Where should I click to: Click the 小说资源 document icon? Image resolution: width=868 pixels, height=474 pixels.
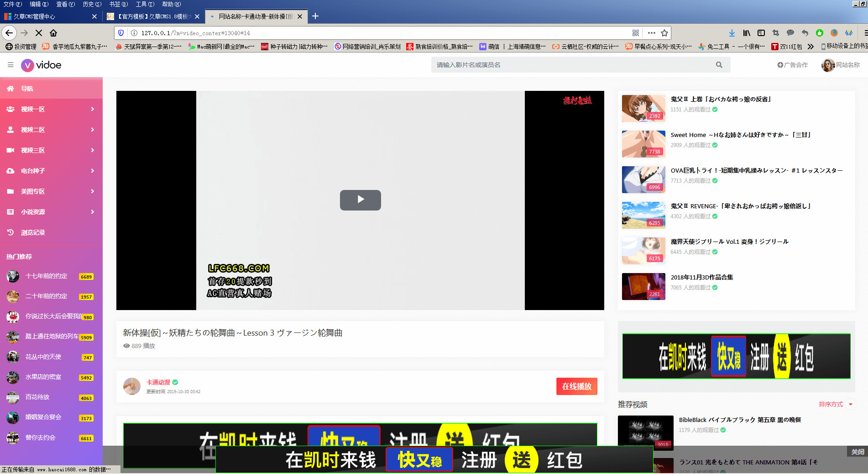click(x=10, y=212)
